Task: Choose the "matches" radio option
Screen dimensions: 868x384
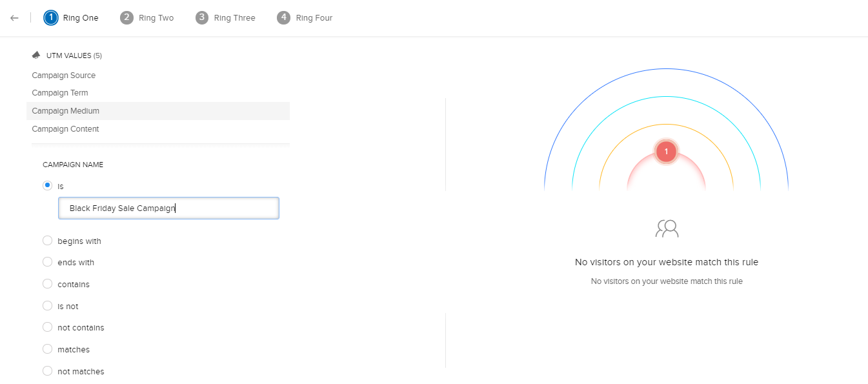Action: coord(47,349)
